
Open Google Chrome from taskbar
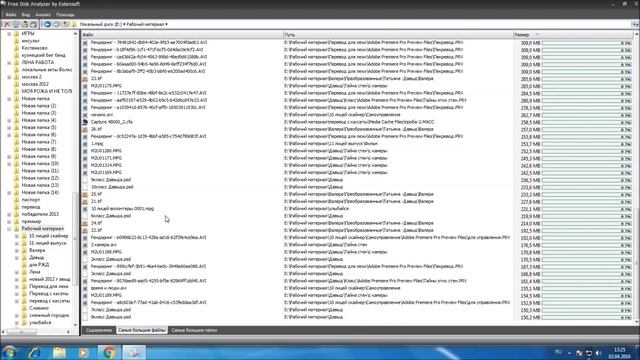(109, 352)
